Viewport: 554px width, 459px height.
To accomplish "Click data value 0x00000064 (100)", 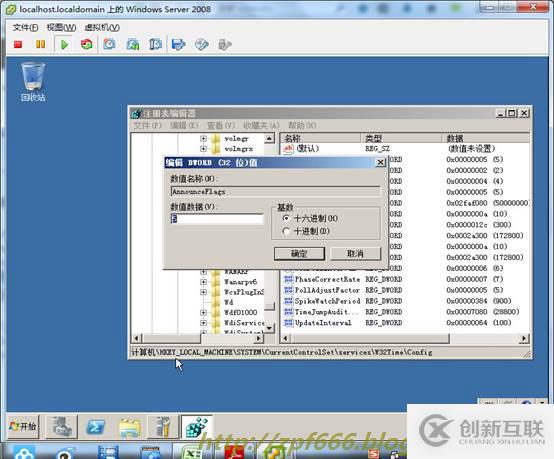I will coord(479,323).
